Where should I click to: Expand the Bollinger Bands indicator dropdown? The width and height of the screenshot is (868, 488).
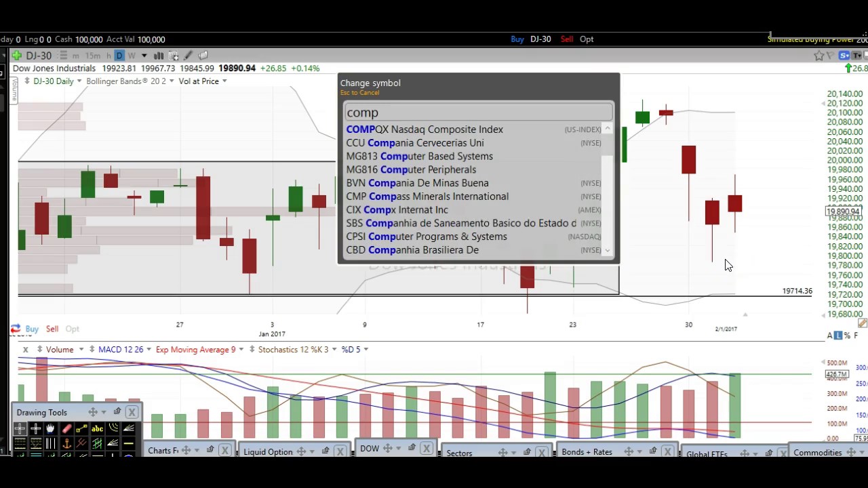pos(172,81)
